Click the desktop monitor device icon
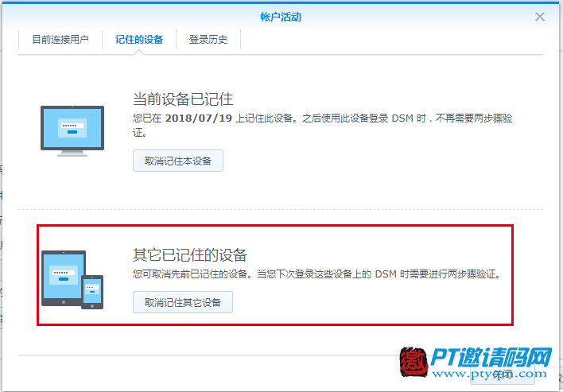 pos(72,131)
